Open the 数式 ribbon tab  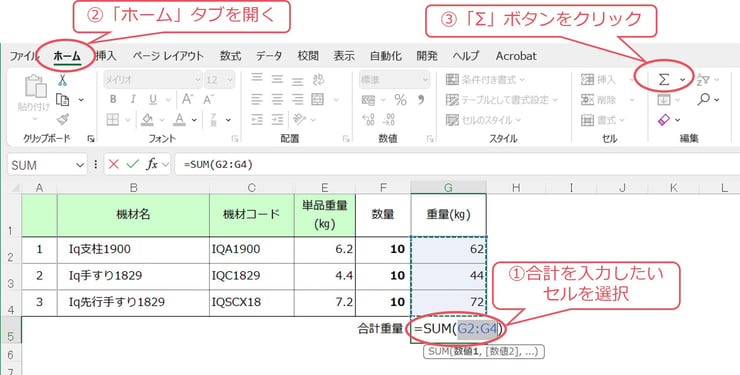230,56
